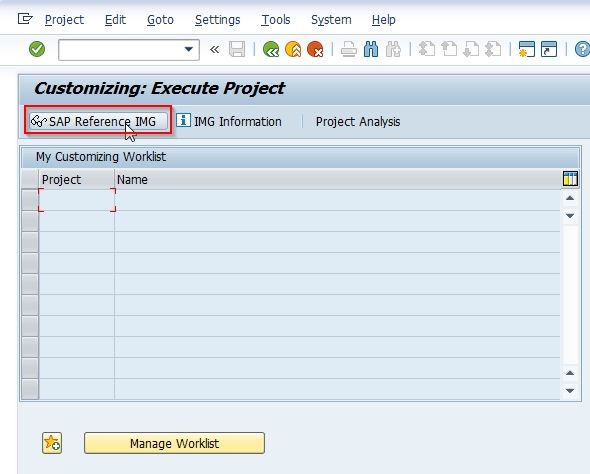Select the second worklist row selector
This screenshot has height=474, width=590.
(x=30, y=221)
